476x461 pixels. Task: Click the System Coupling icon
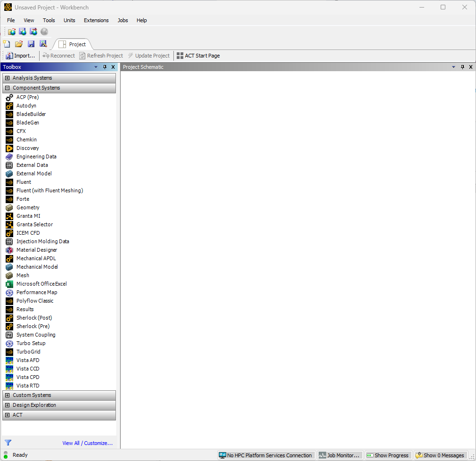9,335
